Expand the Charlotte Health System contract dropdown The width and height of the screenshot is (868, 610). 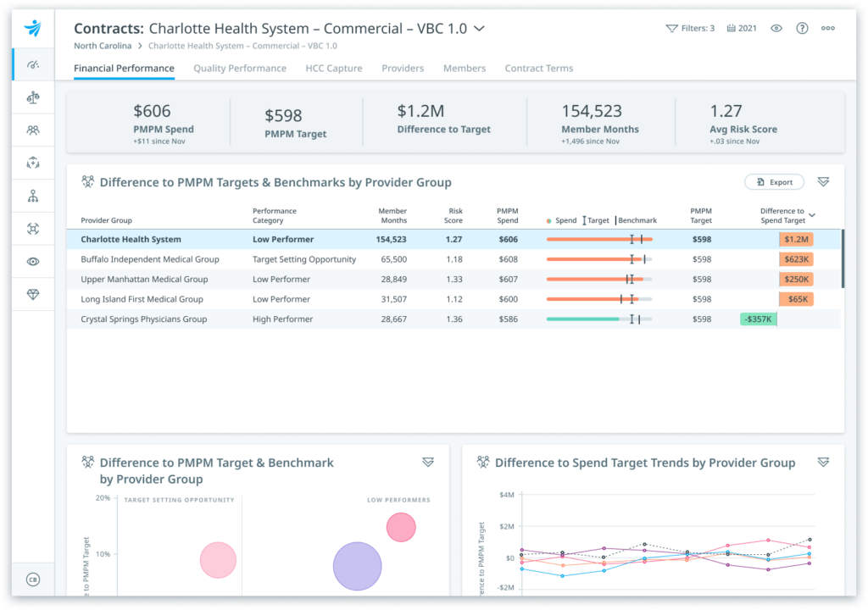click(x=479, y=28)
